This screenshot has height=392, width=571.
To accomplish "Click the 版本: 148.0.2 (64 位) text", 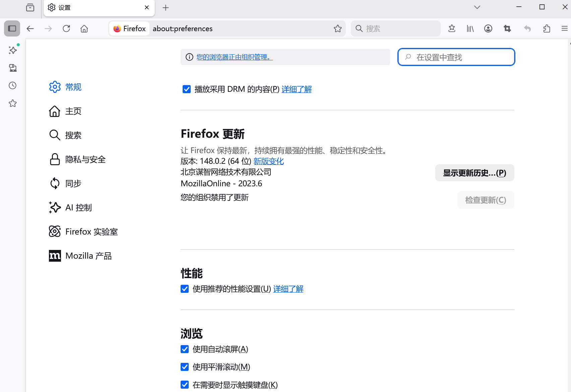I will pyautogui.click(x=216, y=161).
